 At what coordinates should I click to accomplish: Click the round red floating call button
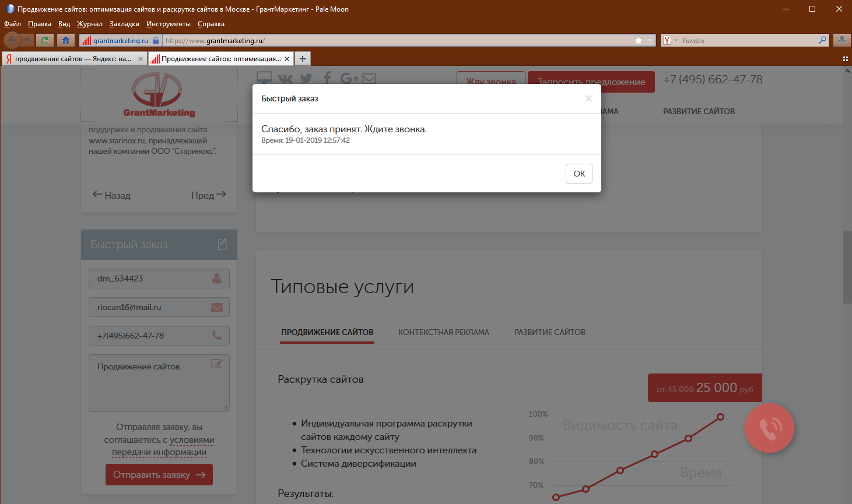click(x=769, y=428)
